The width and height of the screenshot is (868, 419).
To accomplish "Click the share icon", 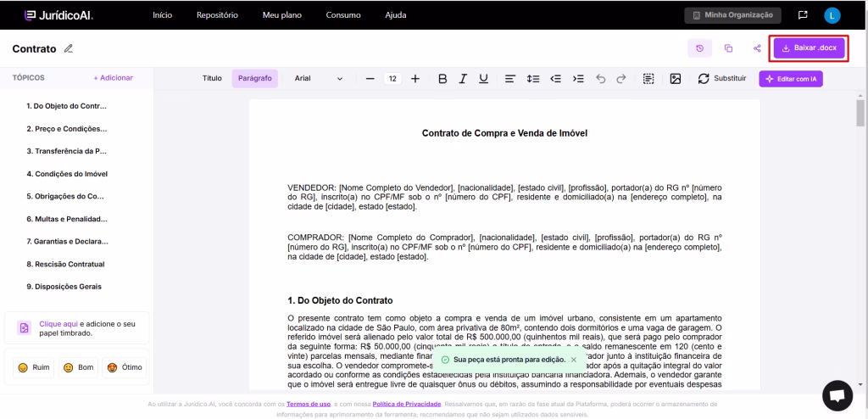I will pos(757,48).
